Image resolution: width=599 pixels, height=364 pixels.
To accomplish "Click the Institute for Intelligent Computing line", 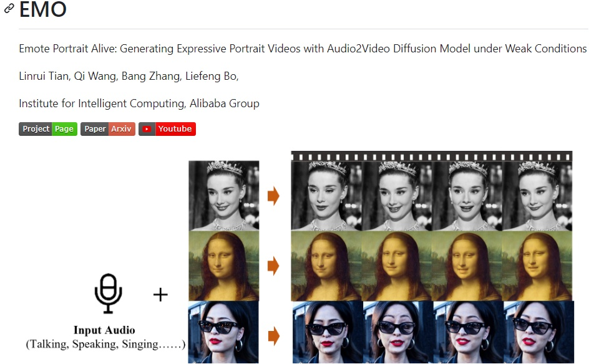I will point(139,103).
